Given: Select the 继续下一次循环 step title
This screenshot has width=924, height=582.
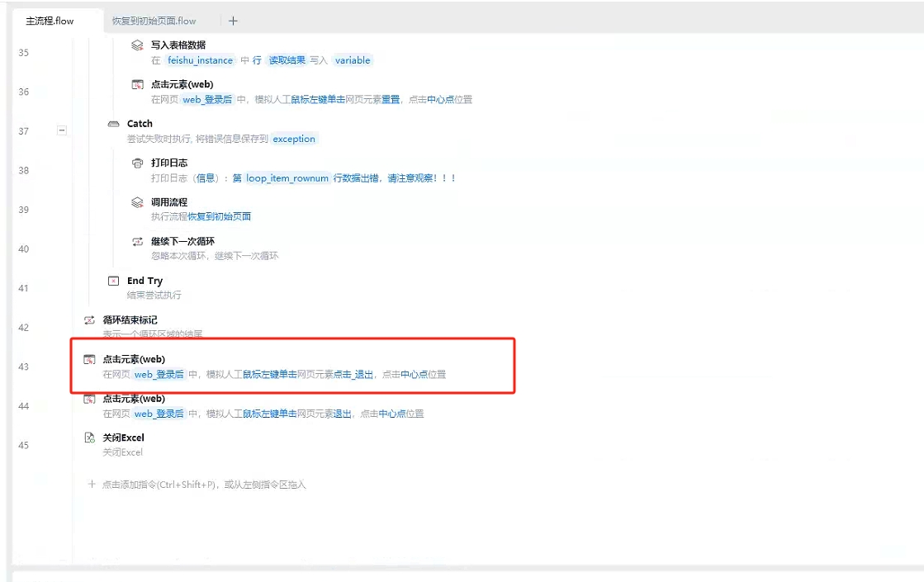Looking at the screenshot, I should [182, 242].
